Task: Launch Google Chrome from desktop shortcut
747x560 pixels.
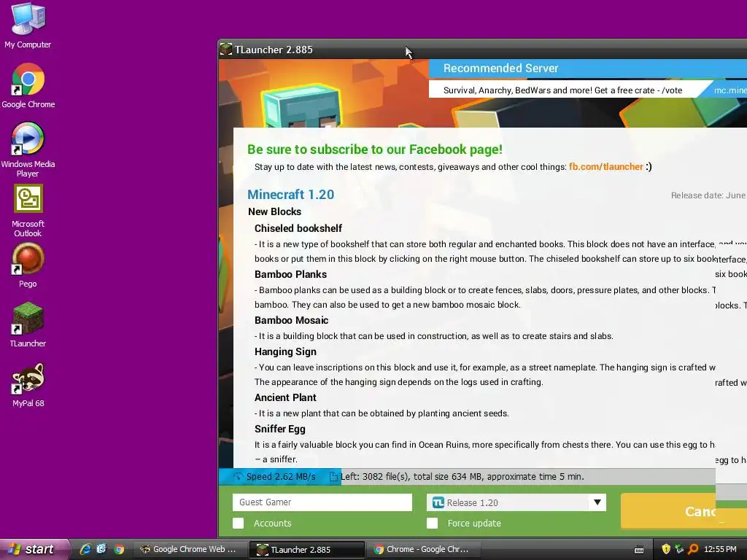Action: pos(28,85)
